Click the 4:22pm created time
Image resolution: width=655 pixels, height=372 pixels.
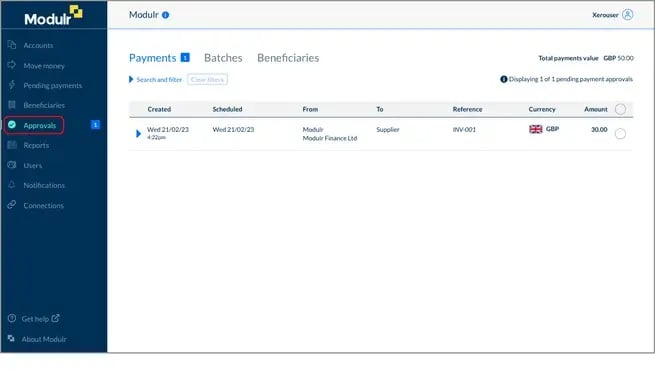156,137
